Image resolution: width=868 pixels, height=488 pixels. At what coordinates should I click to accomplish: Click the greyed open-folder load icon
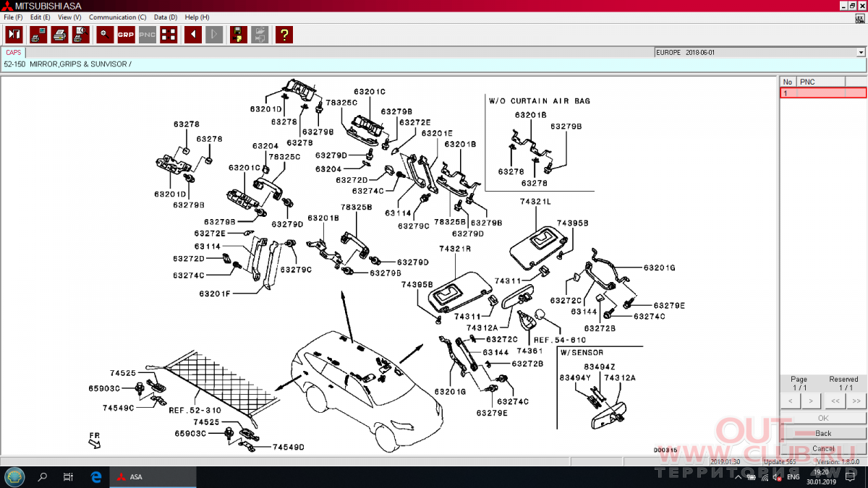tap(259, 34)
